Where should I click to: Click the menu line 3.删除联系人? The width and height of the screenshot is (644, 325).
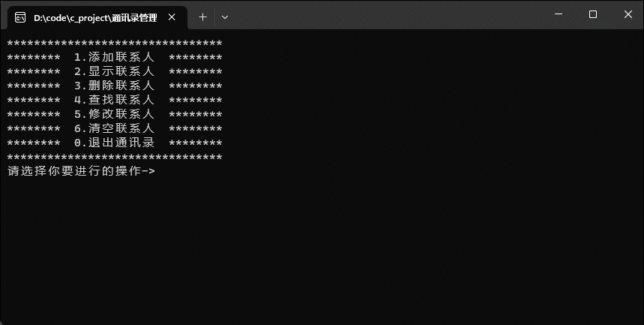(x=114, y=86)
